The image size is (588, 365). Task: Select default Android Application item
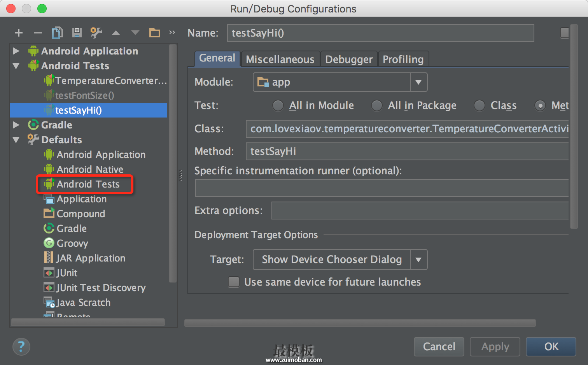(101, 154)
